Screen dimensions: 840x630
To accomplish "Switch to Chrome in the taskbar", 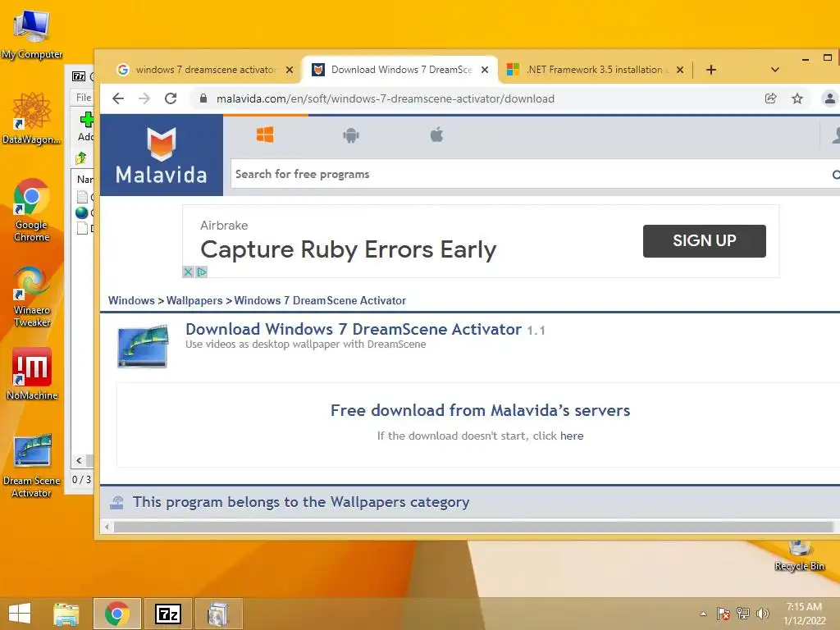I will click(x=117, y=614).
